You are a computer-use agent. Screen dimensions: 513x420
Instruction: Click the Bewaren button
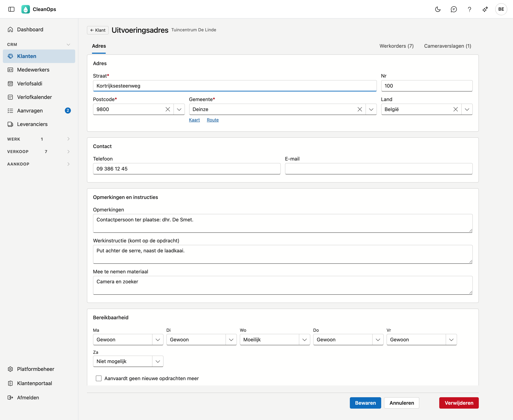[365, 403]
